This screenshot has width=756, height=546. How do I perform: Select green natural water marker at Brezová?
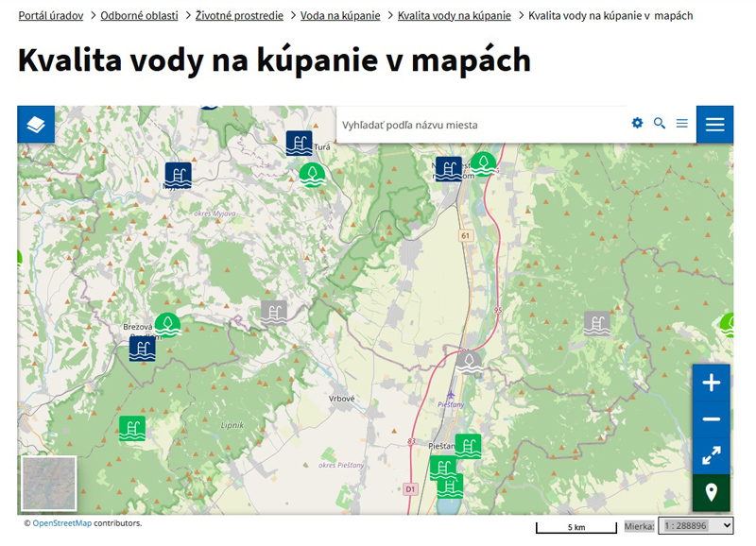coord(167,325)
